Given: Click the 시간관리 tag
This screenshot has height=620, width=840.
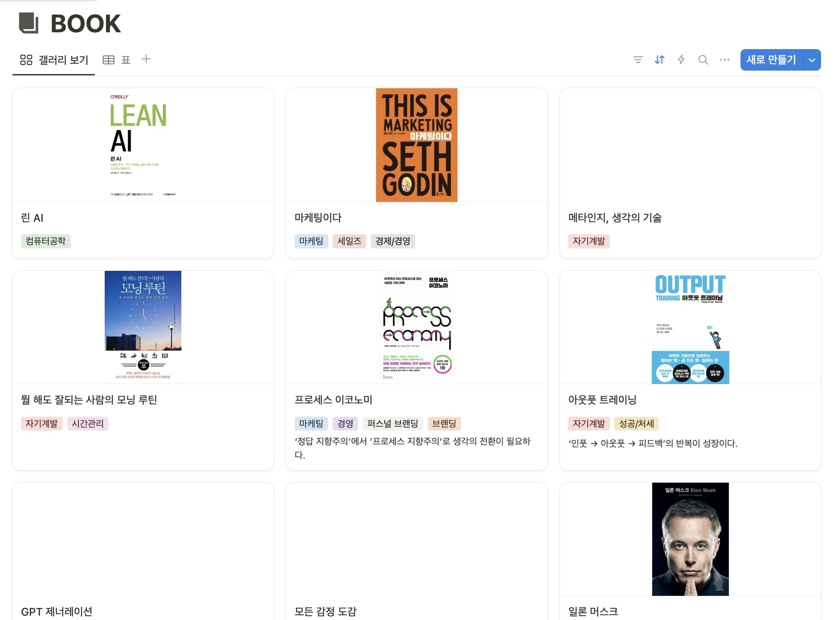Looking at the screenshot, I should 88,424.
